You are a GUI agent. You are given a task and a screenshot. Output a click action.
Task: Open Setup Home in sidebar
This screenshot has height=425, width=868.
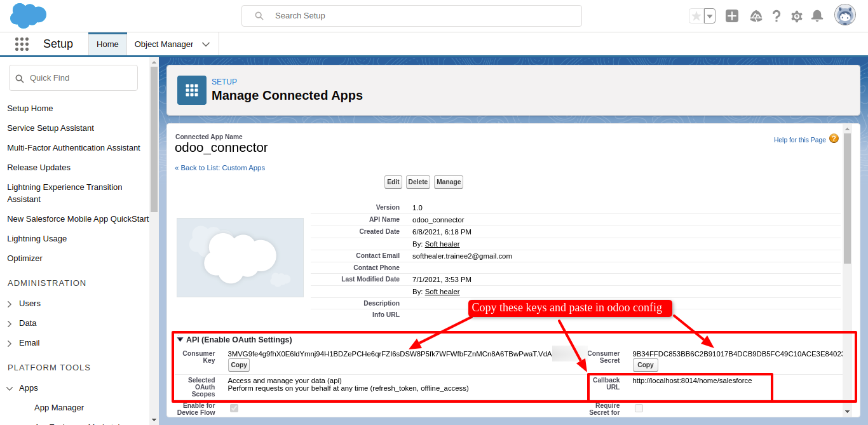tap(30, 109)
